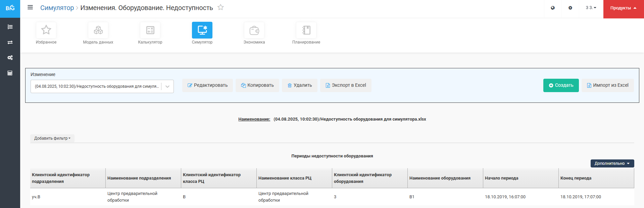Screen dimensions: 644x208
Task: Open the settings gear icon
Action: pos(570,8)
